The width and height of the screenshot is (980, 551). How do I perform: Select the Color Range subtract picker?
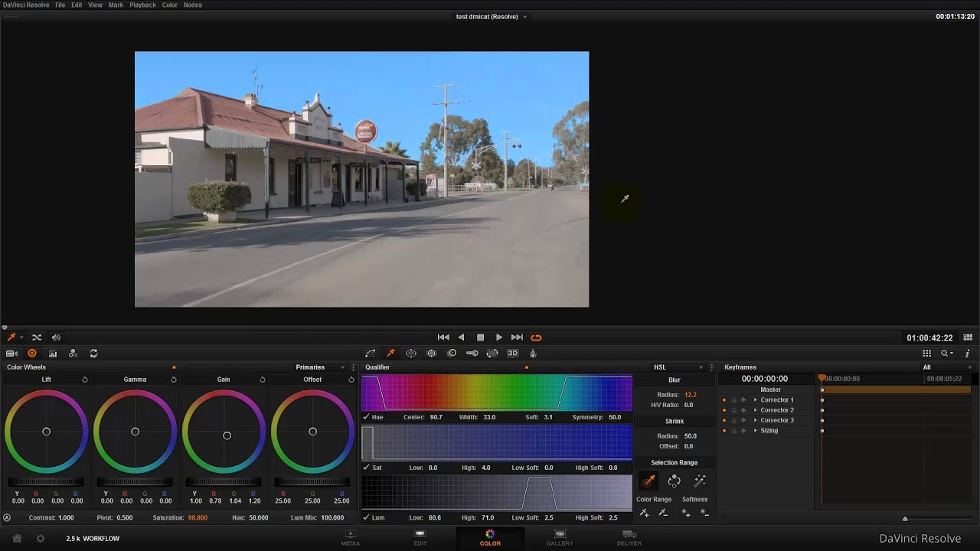pos(663,513)
